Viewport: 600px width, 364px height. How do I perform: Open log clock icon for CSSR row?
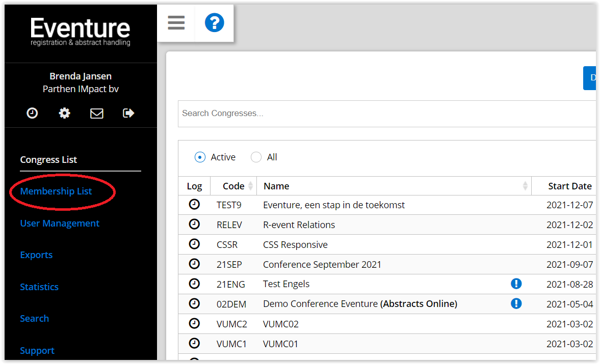[x=194, y=244]
